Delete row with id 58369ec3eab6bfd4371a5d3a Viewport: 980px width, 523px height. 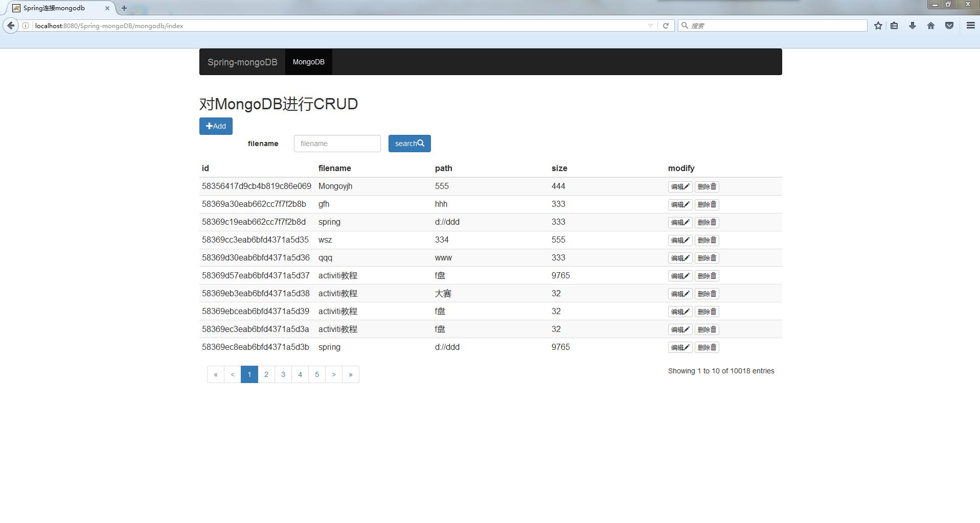tap(707, 329)
